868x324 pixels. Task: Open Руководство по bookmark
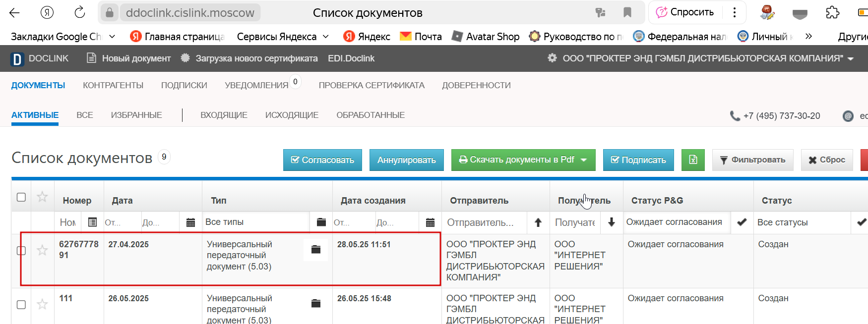click(x=576, y=37)
